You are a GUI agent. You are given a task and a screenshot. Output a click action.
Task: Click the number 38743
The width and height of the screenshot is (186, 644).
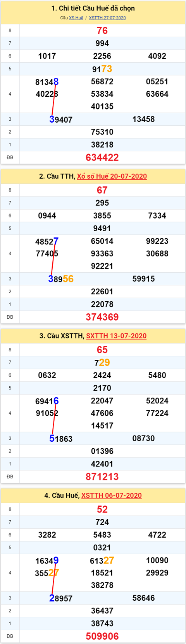pyautogui.click(x=102, y=624)
